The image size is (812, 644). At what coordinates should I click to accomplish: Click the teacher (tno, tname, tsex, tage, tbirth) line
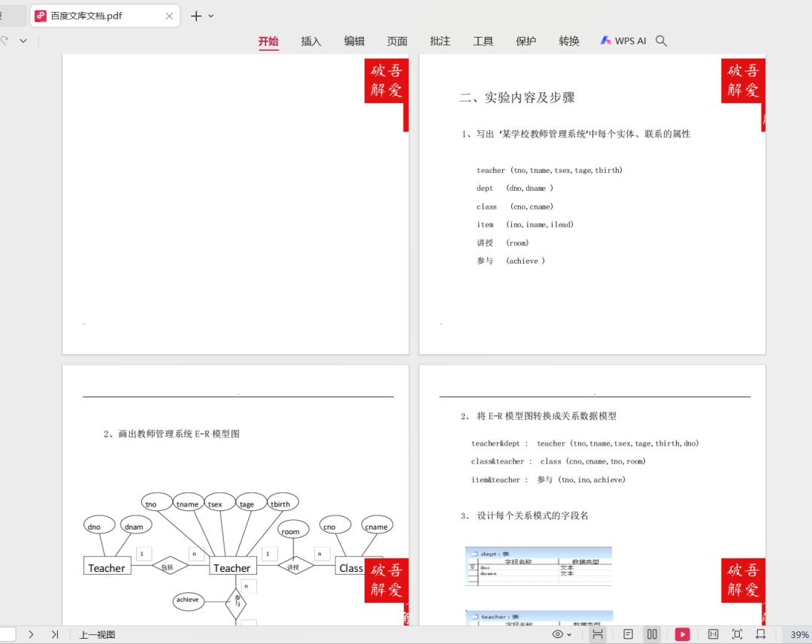pyautogui.click(x=550, y=171)
